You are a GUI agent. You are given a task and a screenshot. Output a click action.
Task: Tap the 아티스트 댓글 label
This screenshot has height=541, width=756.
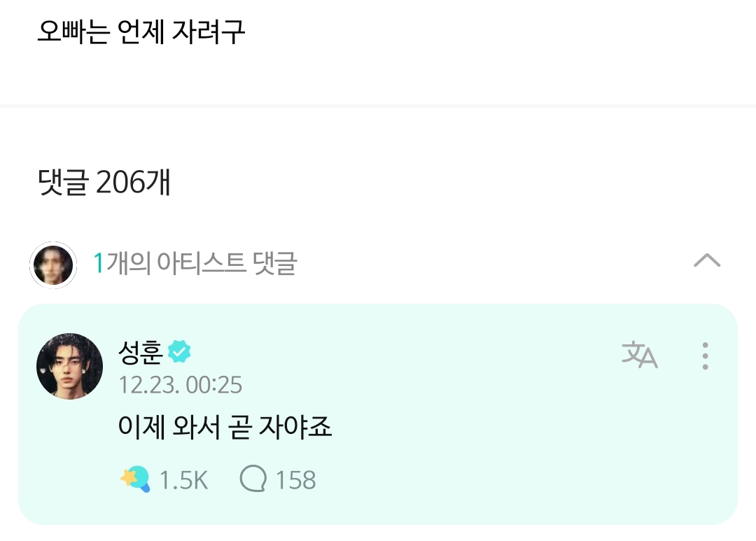[227, 264]
